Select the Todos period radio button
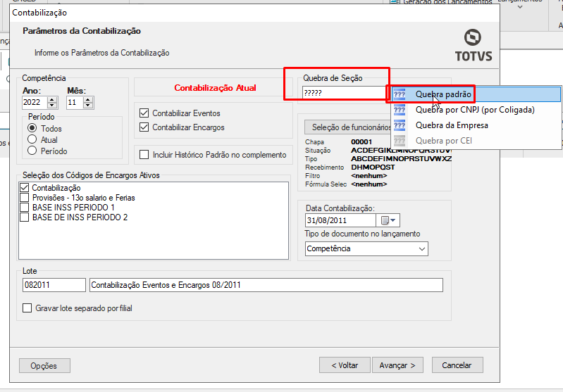Screen dimensions: 563x392 click(x=32, y=128)
